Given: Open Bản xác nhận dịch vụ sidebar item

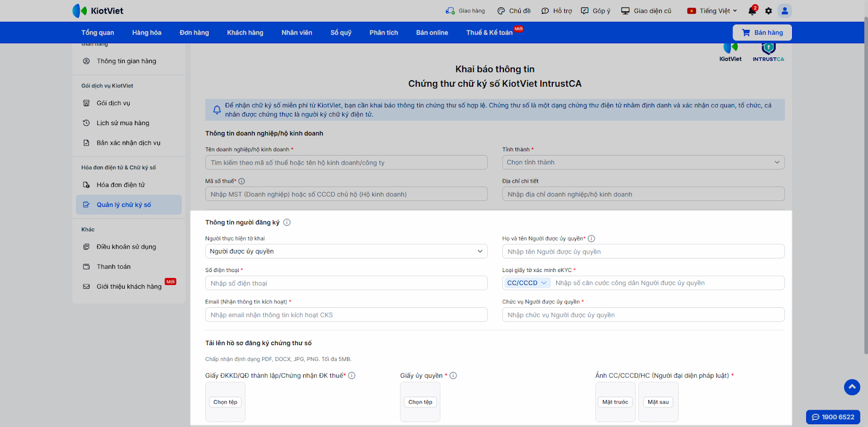Looking at the screenshot, I should (129, 143).
